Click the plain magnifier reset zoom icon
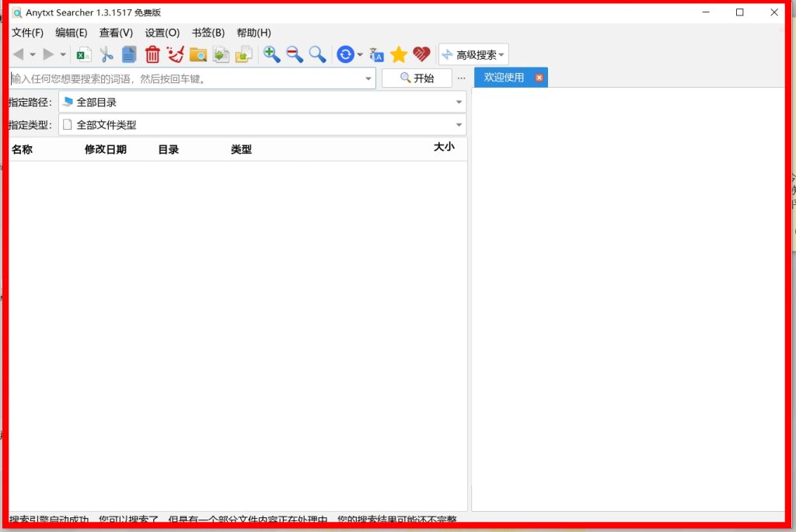Screen dimensions: 796x532 click(x=318, y=54)
